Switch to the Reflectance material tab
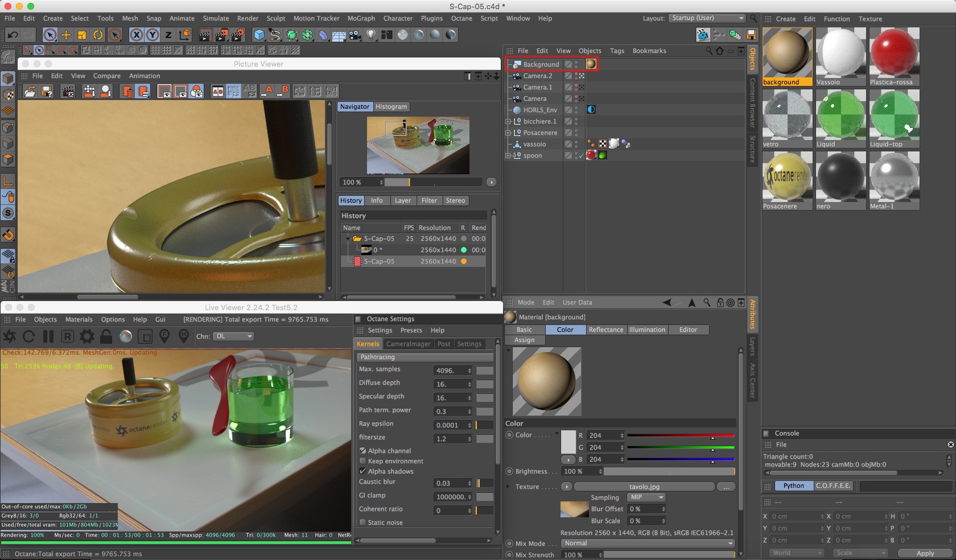The image size is (956, 560). 605,330
